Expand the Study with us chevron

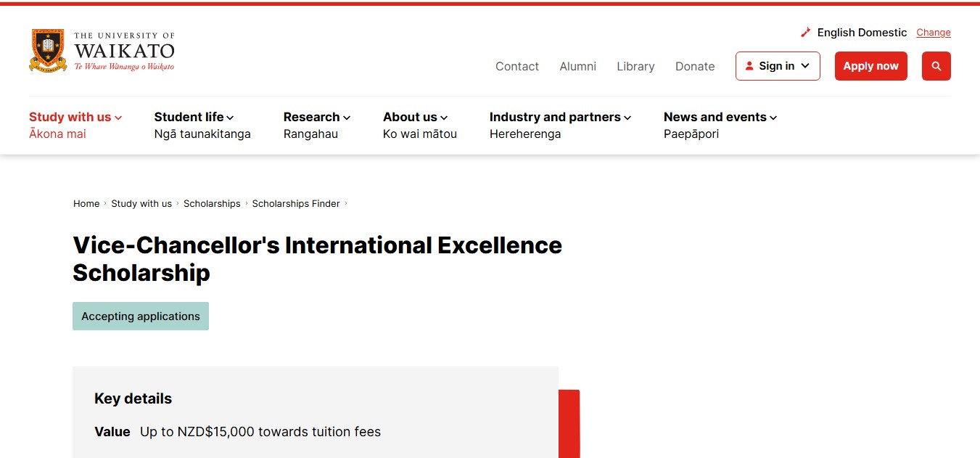tap(118, 118)
